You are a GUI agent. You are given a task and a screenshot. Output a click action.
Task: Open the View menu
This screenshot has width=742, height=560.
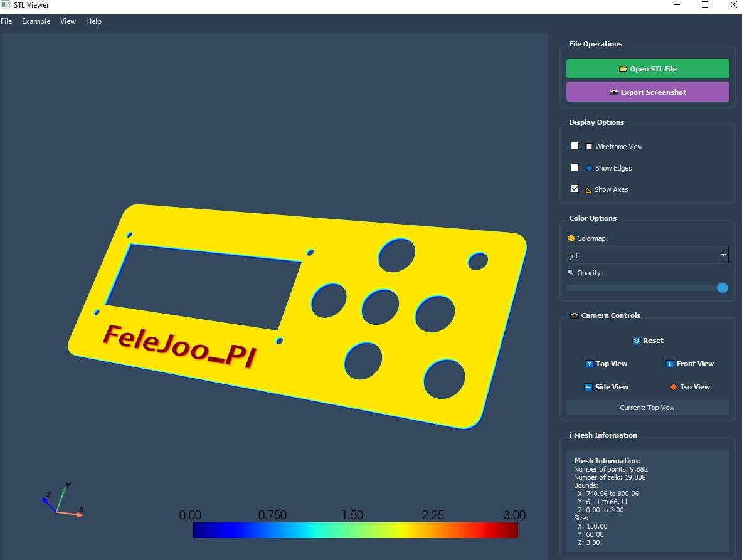pyautogui.click(x=68, y=21)
